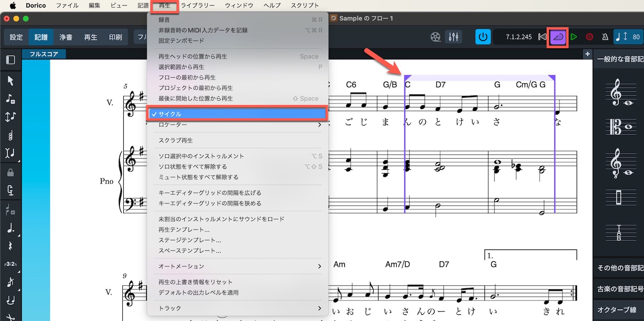Select the arrow selection tool
Viewport: 644px width, 321px height.
coord(11,80)
